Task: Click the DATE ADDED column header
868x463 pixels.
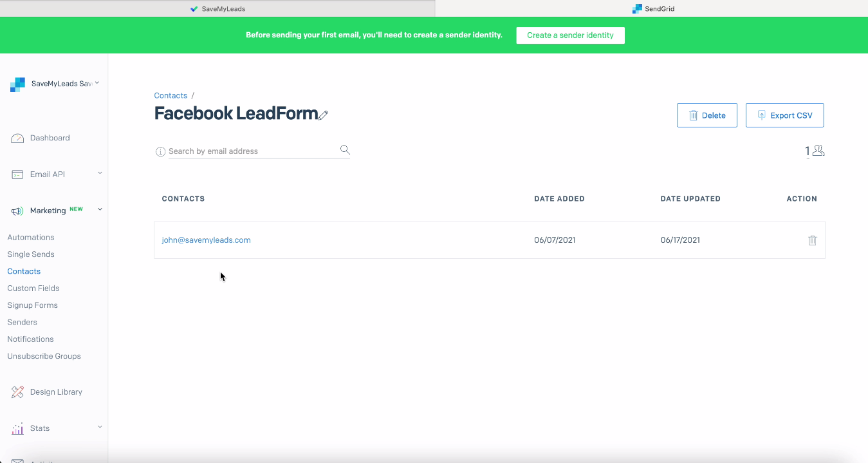Action: [x=559, y=199]
